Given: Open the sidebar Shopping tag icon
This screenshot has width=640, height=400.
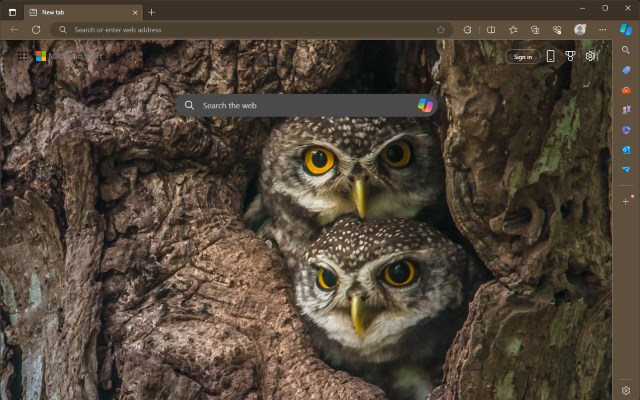Looking at the screenshot, I should tap(626, 70).
